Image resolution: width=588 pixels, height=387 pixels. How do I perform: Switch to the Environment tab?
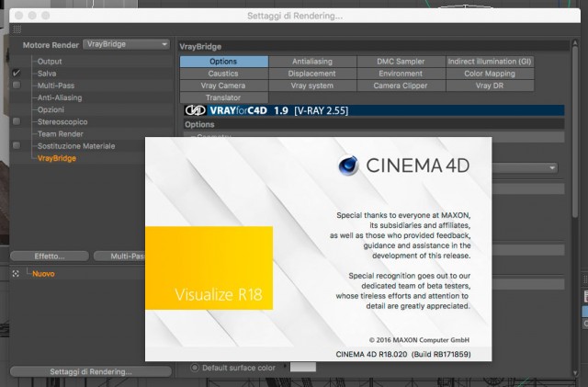(401, 74)
